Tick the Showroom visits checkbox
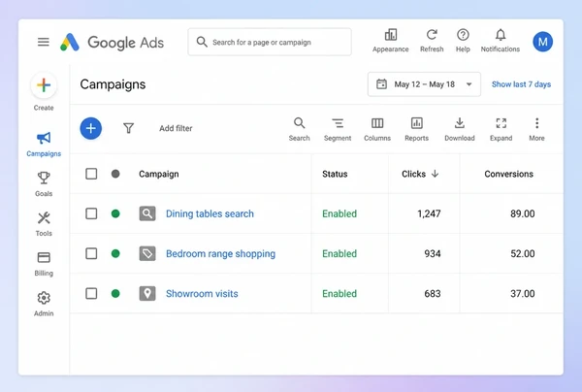The image size is (582, 392). 91,293
